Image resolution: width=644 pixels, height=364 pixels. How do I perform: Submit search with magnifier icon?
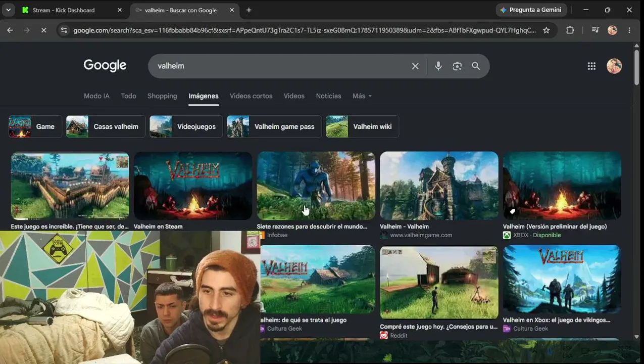click(476, 66)
